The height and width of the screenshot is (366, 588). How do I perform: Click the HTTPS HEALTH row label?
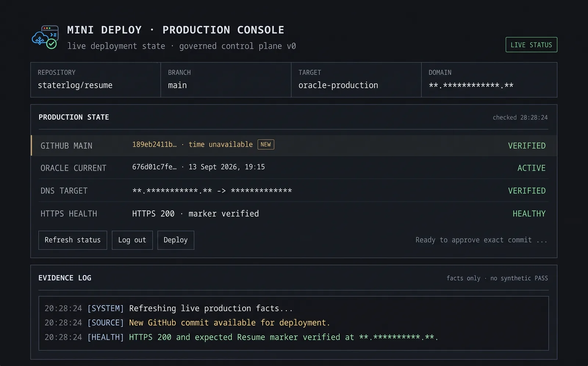pos(69,214)
